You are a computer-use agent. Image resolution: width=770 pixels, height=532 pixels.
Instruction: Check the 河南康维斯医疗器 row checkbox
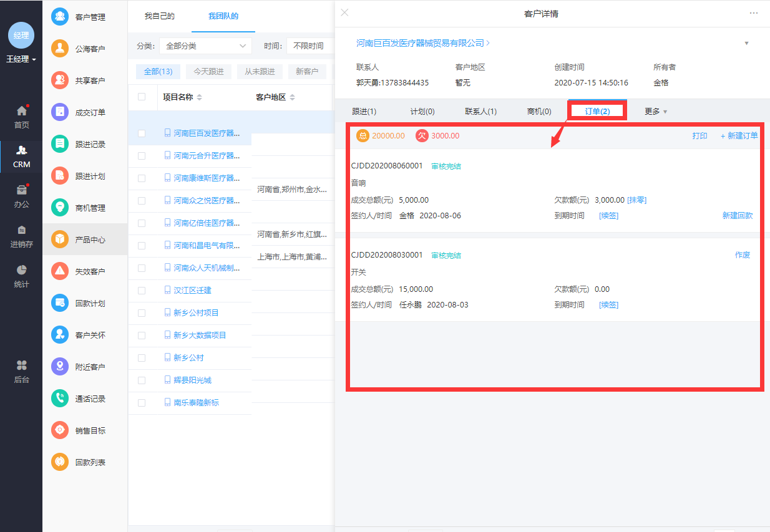(142, 178)
